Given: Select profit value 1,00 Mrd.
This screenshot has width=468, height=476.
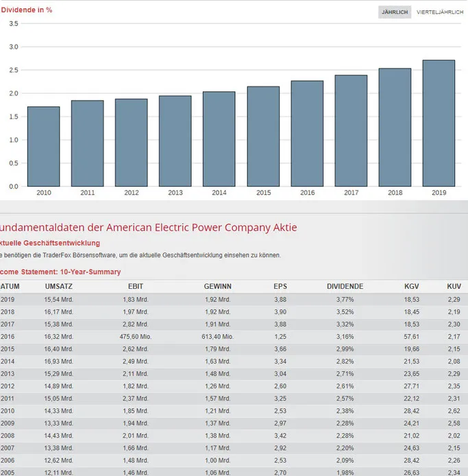Looking at the screenshot, I should point(217,460).
